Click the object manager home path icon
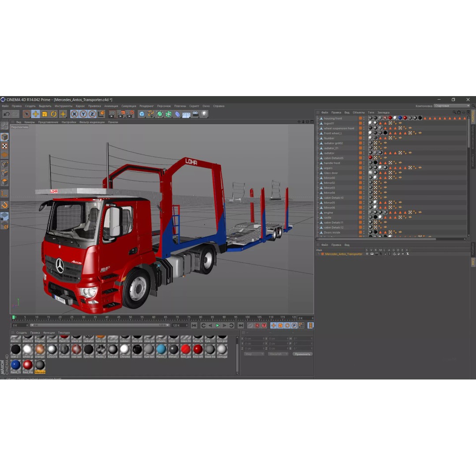 pos(459,112)
